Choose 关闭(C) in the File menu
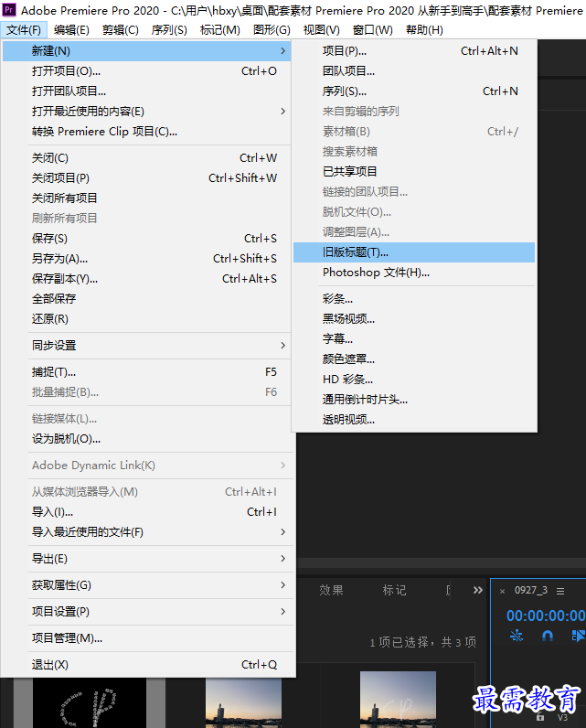Viewport: 586px width, 728px height. point(146,158)
